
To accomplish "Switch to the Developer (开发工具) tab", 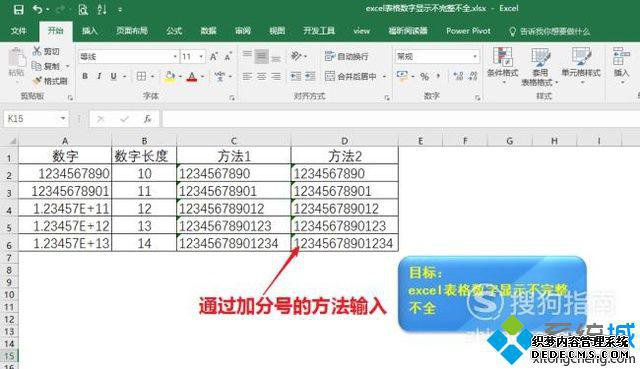I will click(x=319, y=31).
